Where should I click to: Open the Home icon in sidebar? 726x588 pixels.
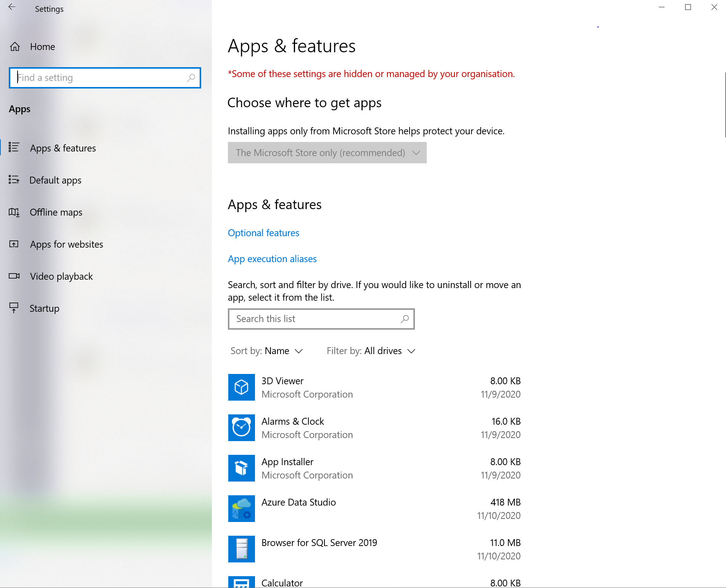15,47
